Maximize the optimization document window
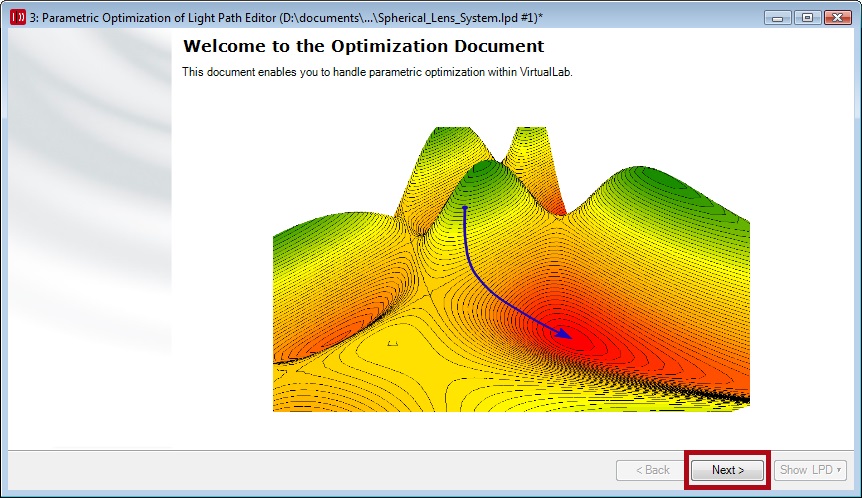Viewport: 862px width, 498px height. 807,18
